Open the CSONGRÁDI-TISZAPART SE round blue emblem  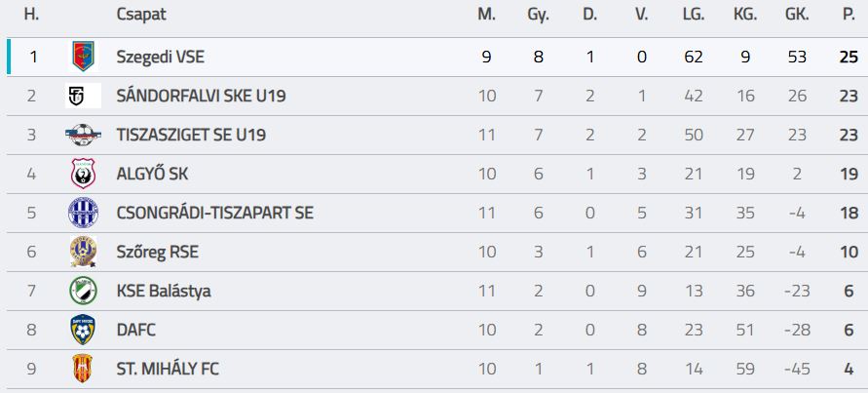point(83,213)
